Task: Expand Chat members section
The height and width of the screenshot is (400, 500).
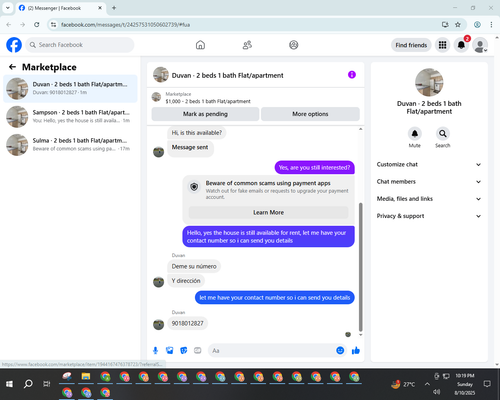Action: [x=429, y=182]
